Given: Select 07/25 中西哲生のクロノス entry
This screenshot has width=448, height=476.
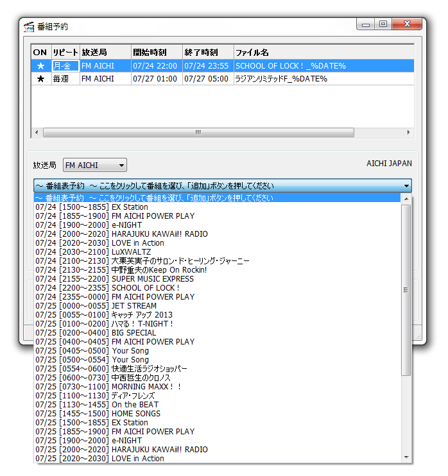Looking at the screenshot, I should click(217, 378).
